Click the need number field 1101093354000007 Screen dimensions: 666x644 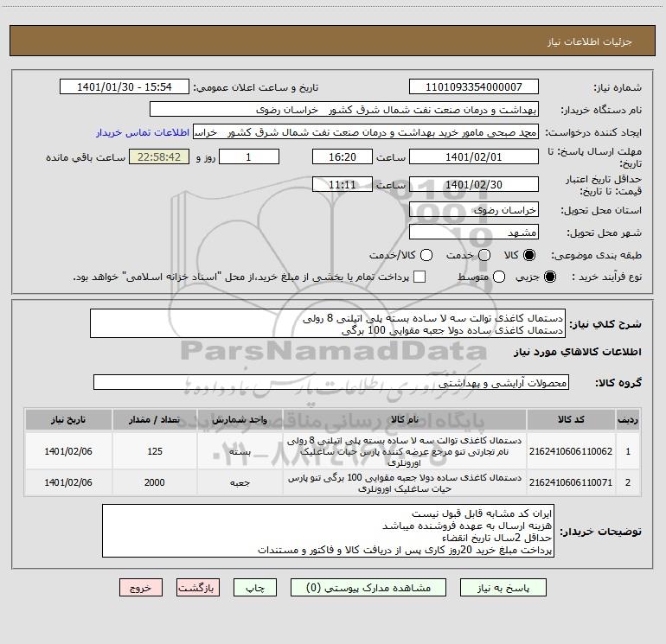point(474,87)
